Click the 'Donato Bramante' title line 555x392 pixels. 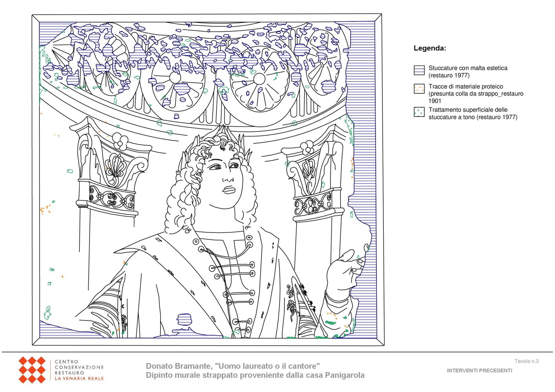pos(233,366)
